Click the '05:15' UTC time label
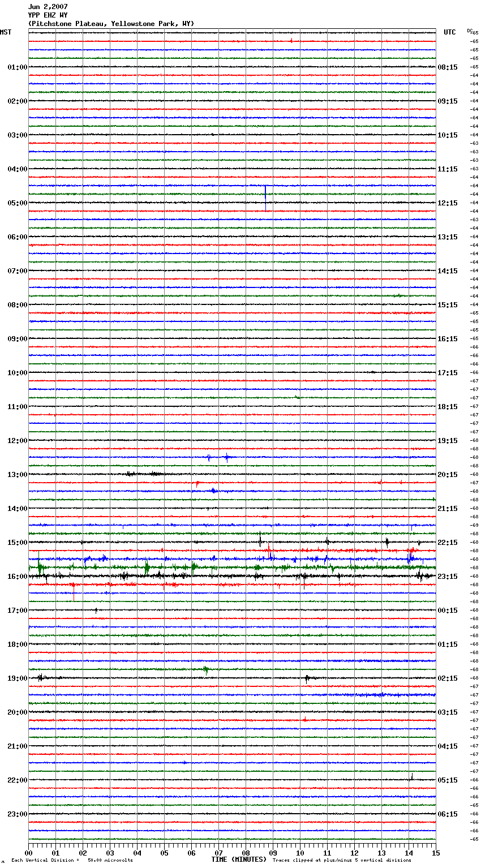This screenshot has width=481, height=868. [448, 780]
